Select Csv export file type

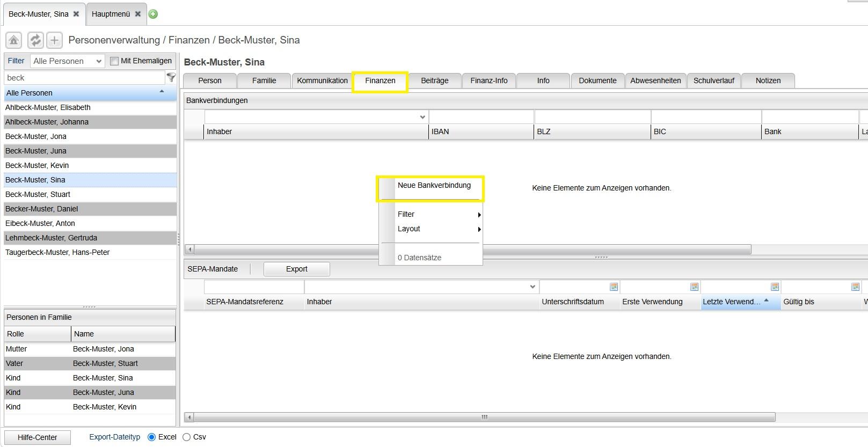(187, 437)
